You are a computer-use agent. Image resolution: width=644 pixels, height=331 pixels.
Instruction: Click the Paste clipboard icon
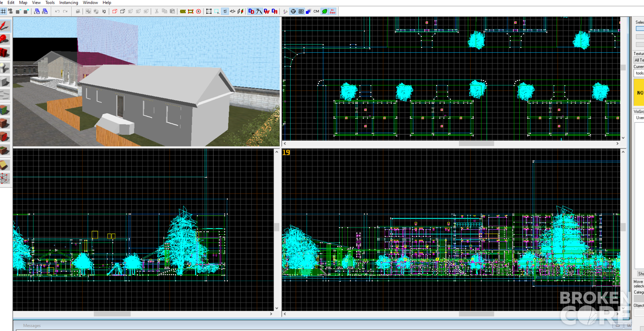pos(172,11)
